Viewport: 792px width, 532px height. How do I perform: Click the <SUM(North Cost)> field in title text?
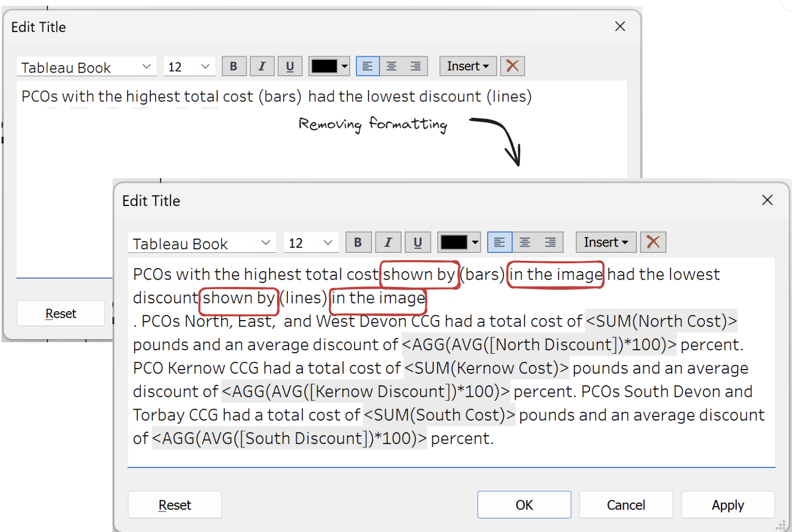(661, 321)
